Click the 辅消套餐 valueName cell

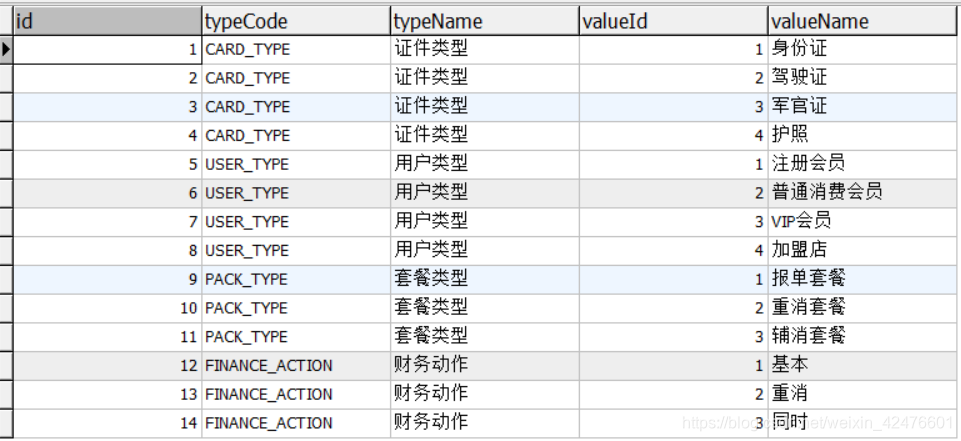point(862,337)
